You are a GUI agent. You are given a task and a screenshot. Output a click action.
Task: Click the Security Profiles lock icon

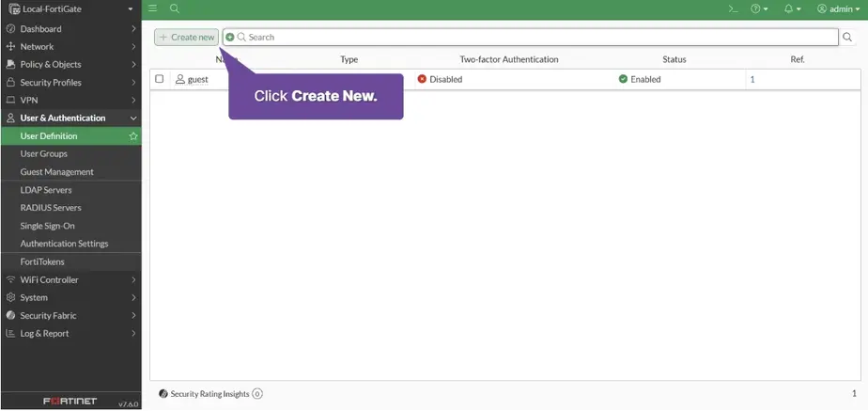(x=10, y=83)
